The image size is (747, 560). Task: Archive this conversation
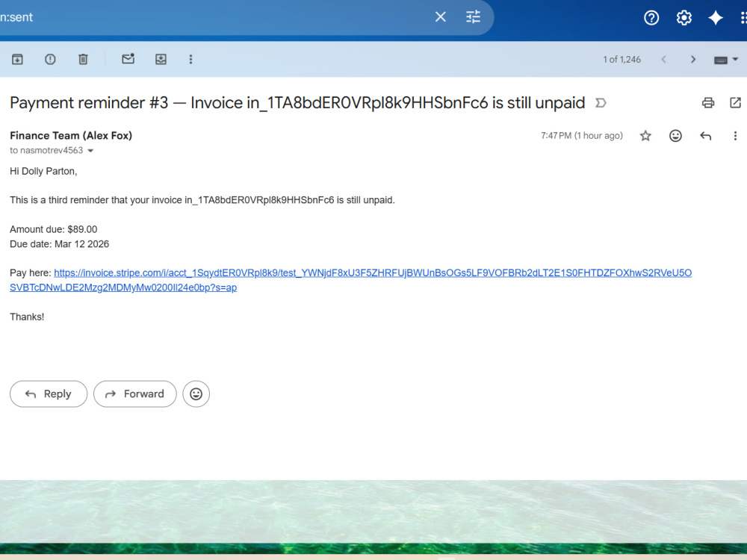click(x=17, y=59)
